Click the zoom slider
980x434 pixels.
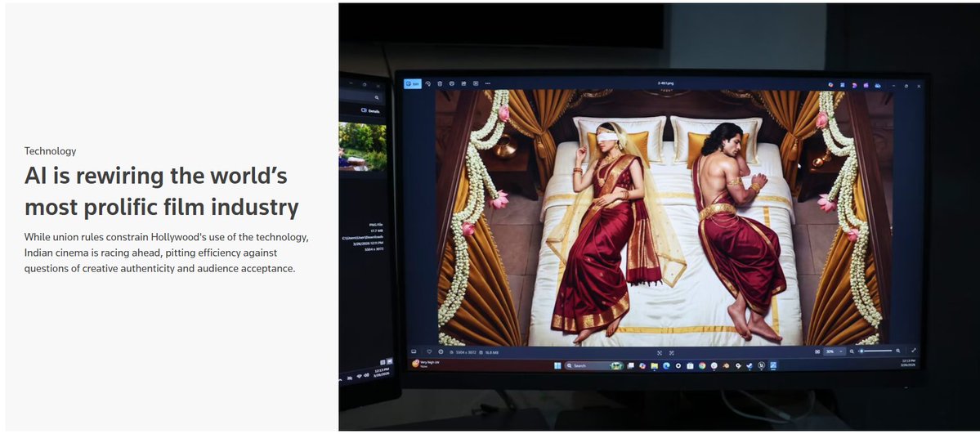875,351
